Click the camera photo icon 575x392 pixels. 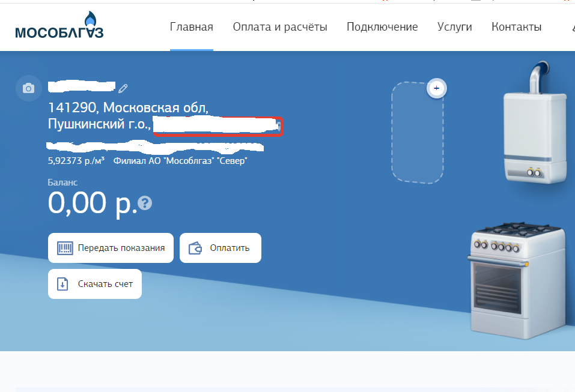coord(28,88)
